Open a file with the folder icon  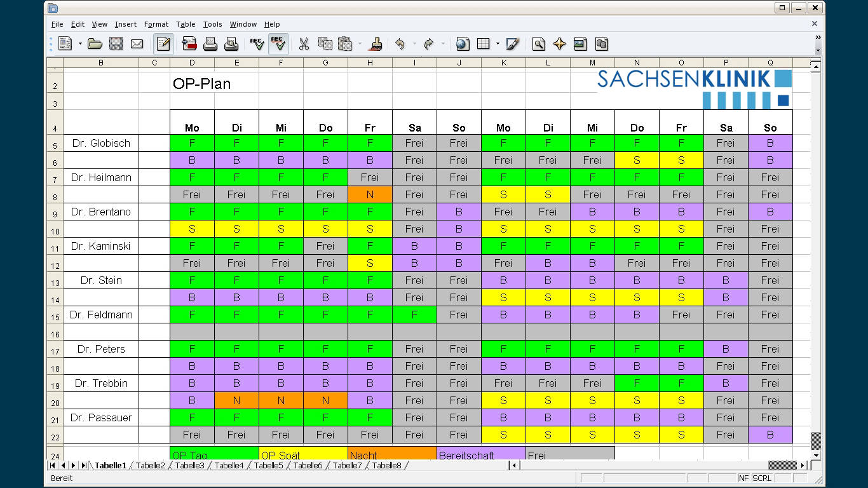(95, 44)
